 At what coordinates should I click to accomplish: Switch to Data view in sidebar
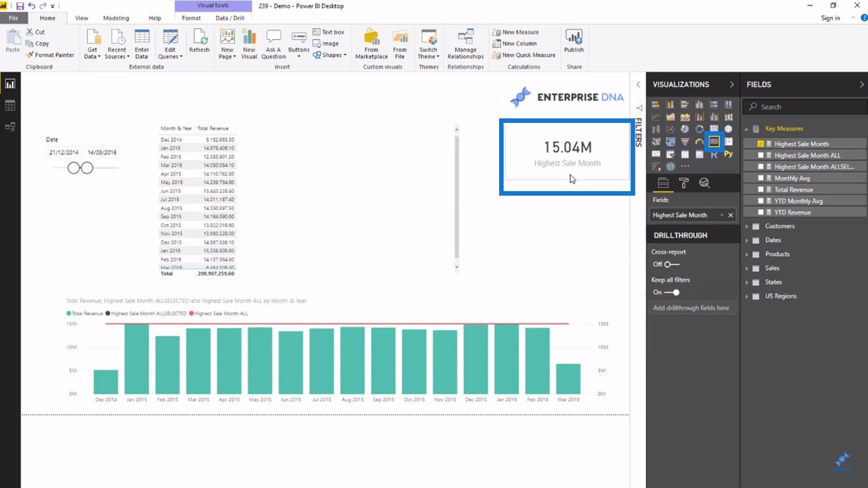(10, 105)
